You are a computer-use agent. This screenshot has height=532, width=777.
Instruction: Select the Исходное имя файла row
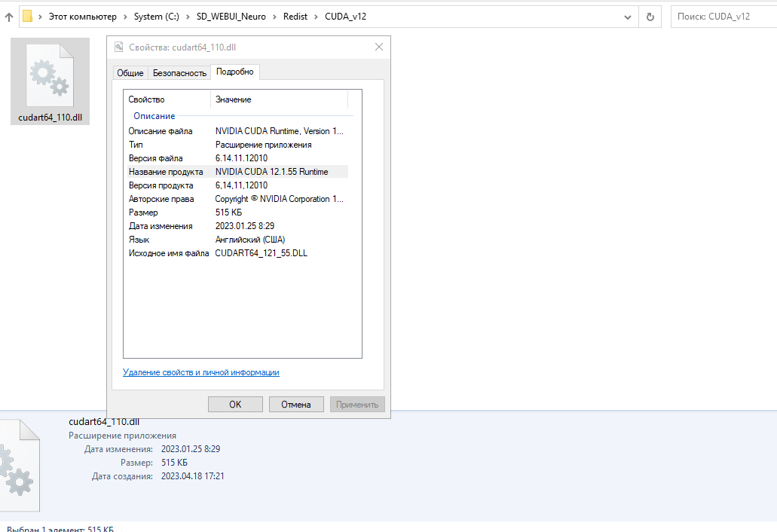[238, 253]
